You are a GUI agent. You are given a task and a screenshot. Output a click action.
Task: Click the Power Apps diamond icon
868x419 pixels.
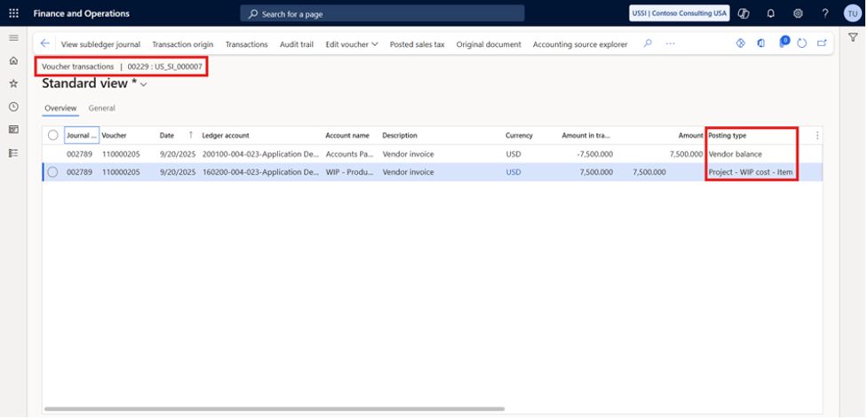point(741,43)
